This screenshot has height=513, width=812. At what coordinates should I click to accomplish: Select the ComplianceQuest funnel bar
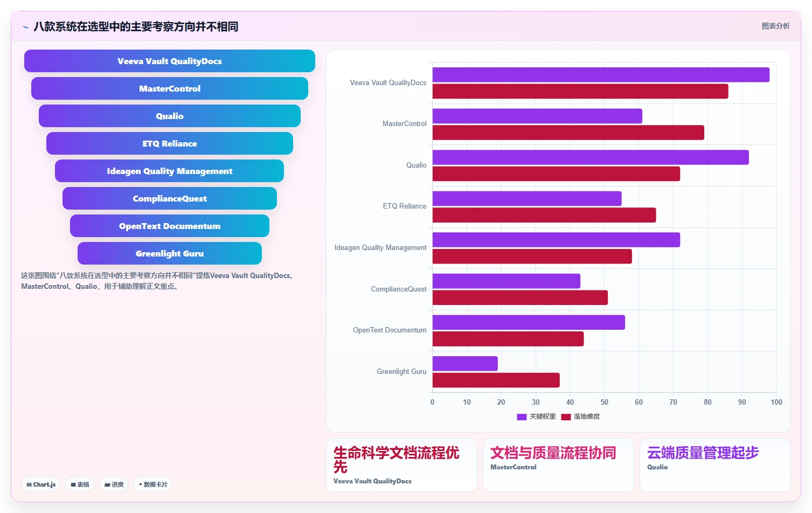tap(170, 198)
